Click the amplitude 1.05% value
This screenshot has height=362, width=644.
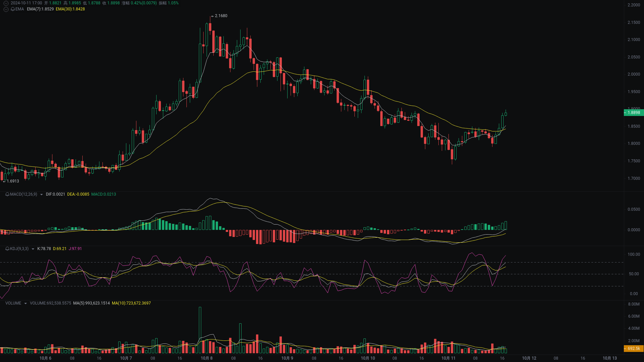click(x=173, y=3)
